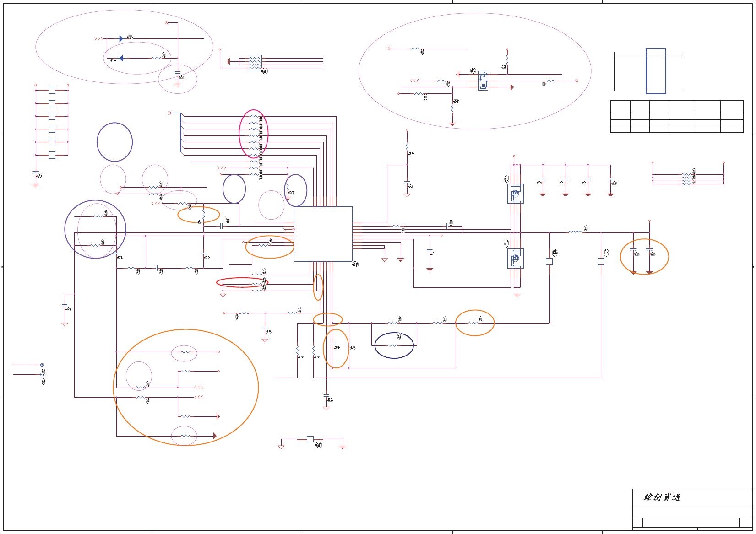Click the capacitor below the top-left diode circuit
This screenshot has height=534, width=756.
coord(178,72)
